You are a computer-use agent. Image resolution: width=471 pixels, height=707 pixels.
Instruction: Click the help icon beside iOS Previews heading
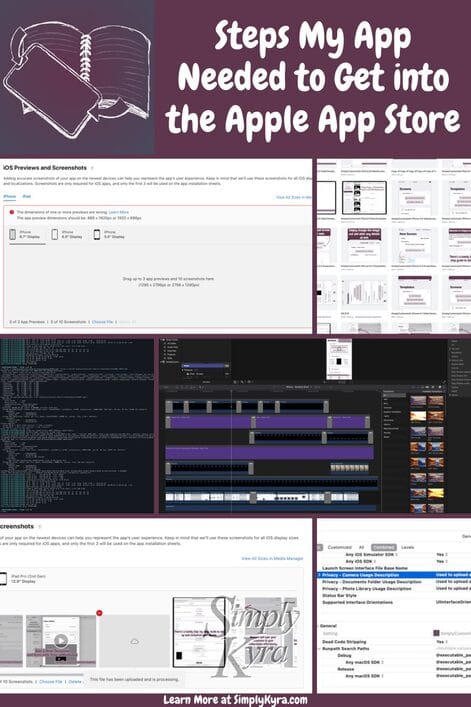tap(92, 168)
